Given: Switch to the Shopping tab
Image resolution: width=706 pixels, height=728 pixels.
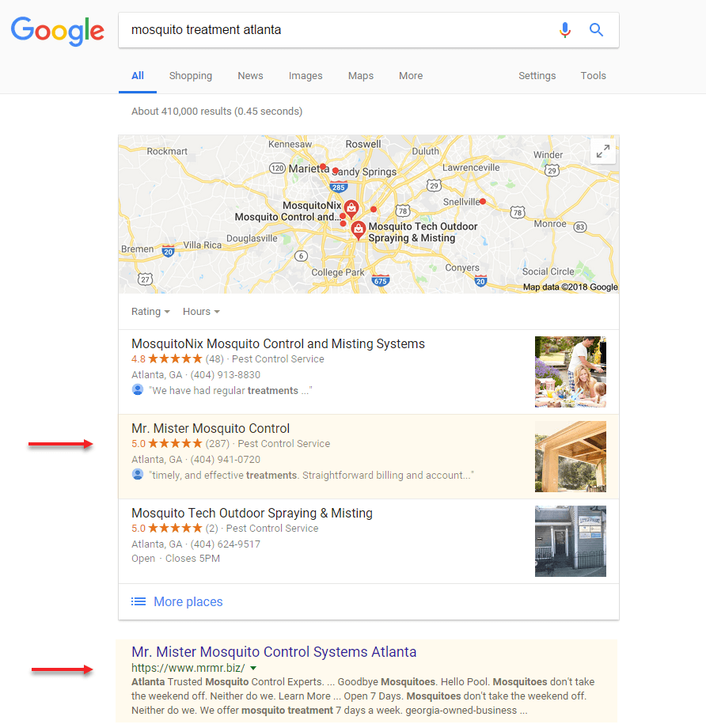Looking at the screenshot, I should 191,76.
